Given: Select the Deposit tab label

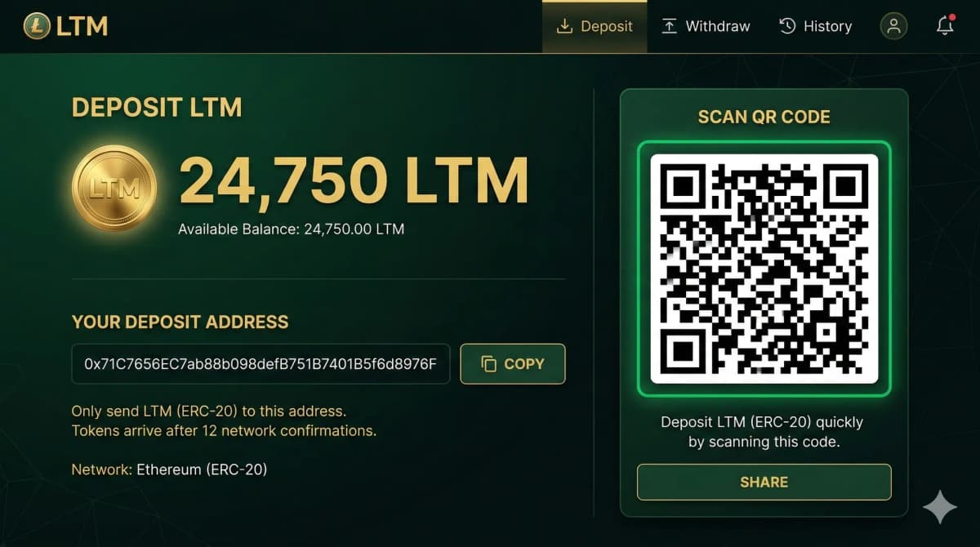Looking at the screenshot, I should pyautogui.click(x=607, y=26).
